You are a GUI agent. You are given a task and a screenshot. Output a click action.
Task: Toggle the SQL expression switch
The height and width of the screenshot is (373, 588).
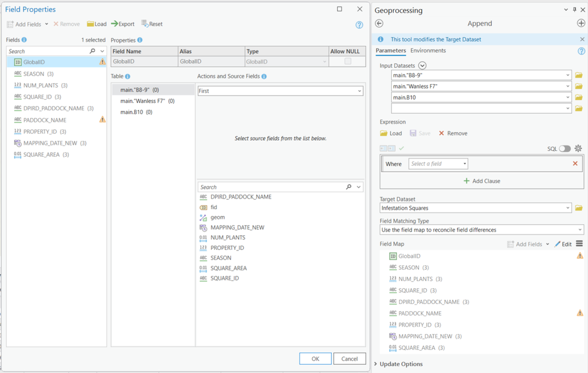click(564, 148)
